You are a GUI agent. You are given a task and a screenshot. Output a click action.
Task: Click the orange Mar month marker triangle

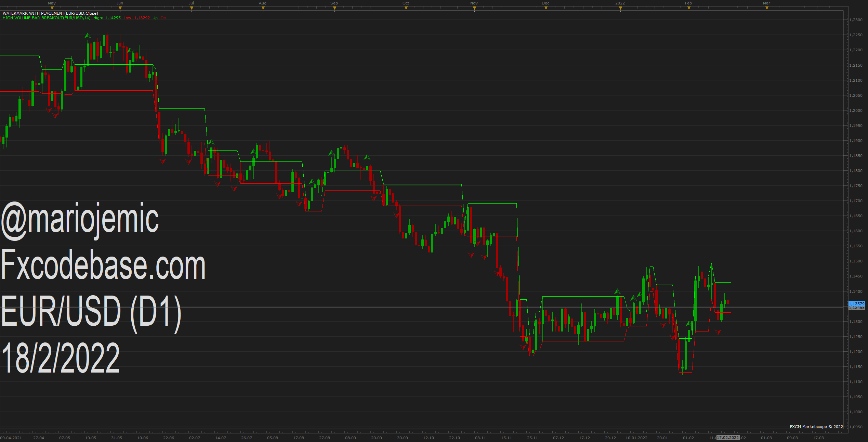pos(767,8)
